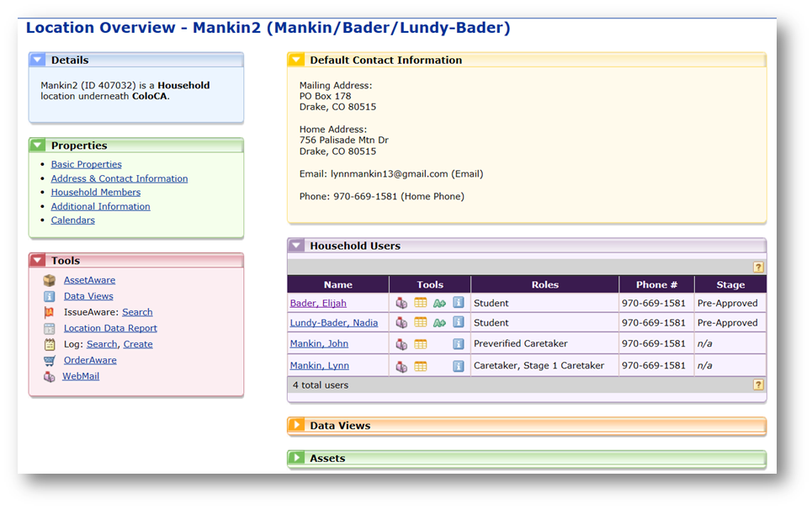Click the Name column header in the users table
This screenshot has height=509, width=812.
coord(338,285)
